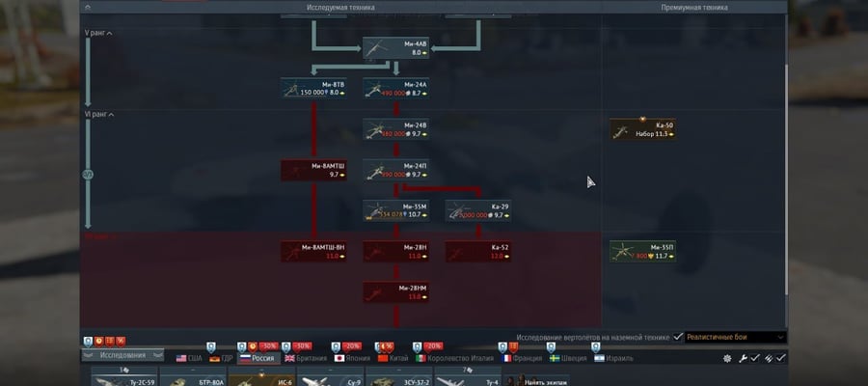Select the БТР-80А crew slot
Screen dimensions: 868x386
193,376
